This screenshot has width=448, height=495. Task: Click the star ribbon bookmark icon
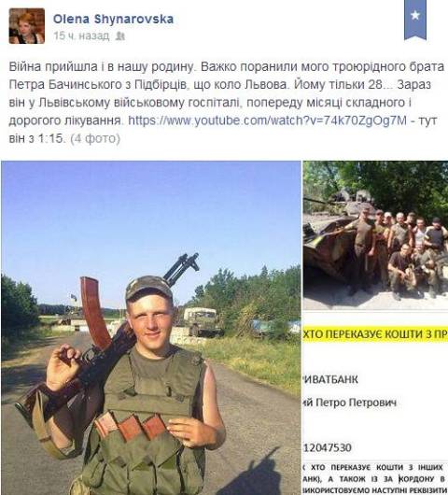click(x=415, y=20)
